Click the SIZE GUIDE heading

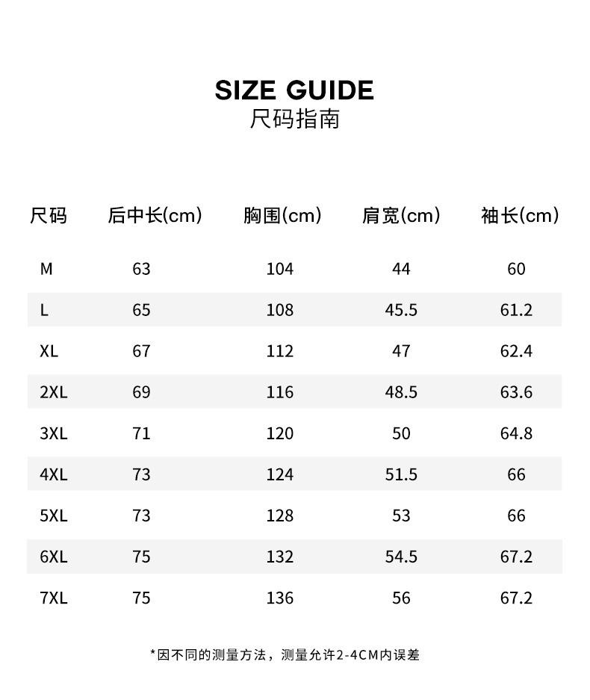point(294,90)
